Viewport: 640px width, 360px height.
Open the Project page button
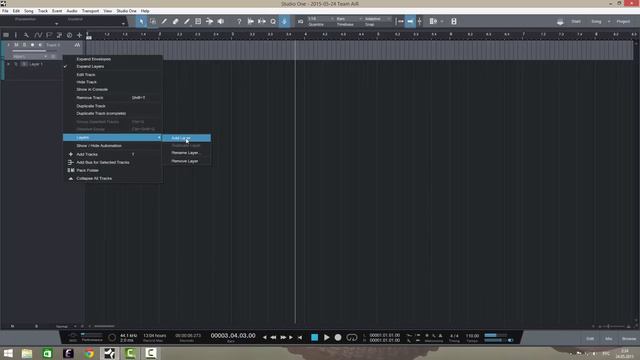point(623,21)
